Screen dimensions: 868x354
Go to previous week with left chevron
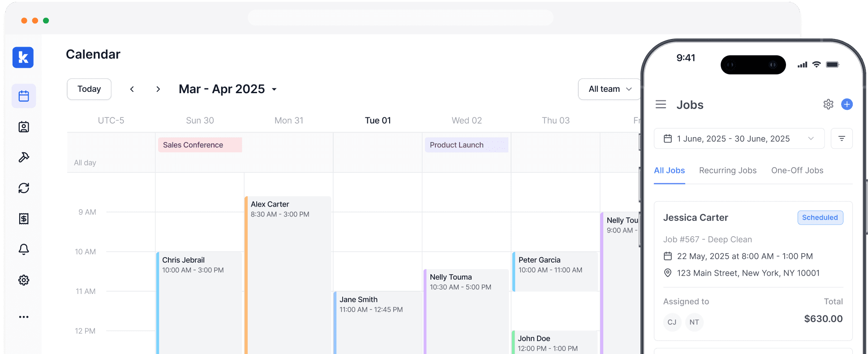132,89
